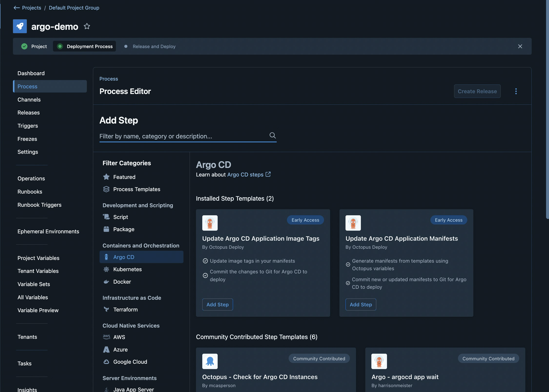Viewport: 549px width, 392px height.
Task: Click the Create Release button
Action: [x=477, y=91]
